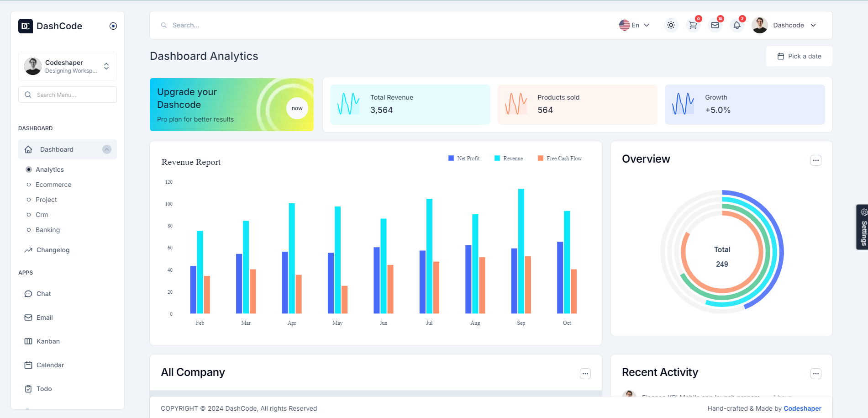Open the Codeshaper link in footer
The width and height of the screenshot is (868, 418).
[802, 408]
